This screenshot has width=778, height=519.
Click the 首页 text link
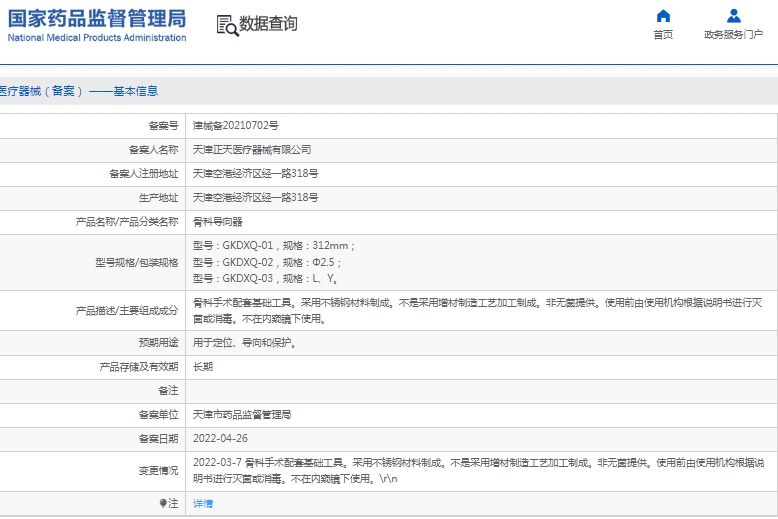coord(663,34)
